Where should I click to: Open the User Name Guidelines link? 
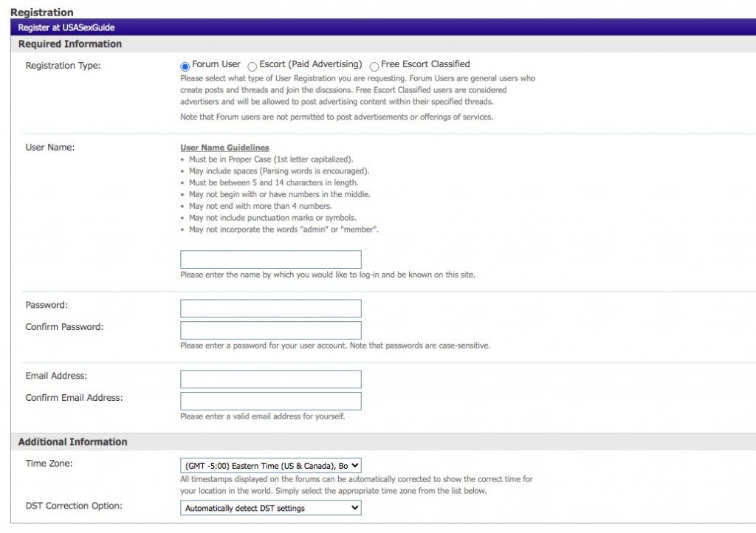click(224, 148)
